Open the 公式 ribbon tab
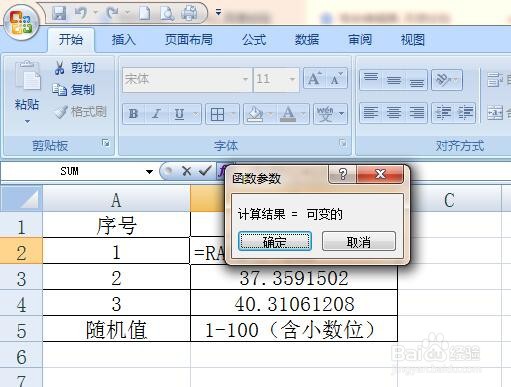 pos(254,40)
